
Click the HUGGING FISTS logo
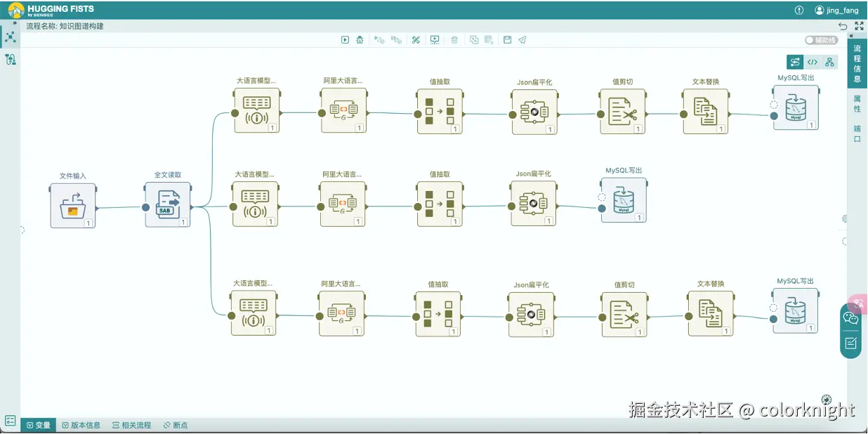click(x=51, y=10)
